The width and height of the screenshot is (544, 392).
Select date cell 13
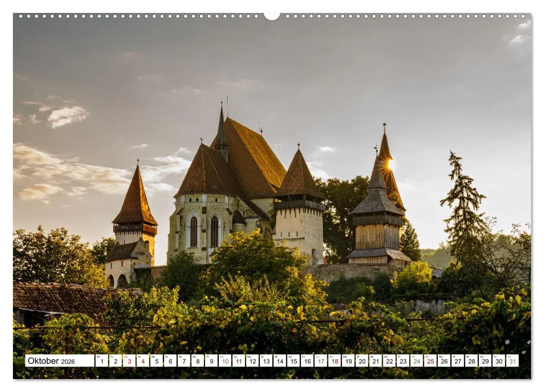266,361
